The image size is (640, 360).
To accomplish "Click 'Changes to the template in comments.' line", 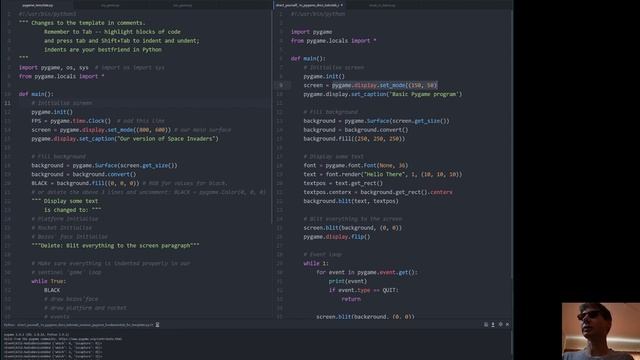I will click(82, 23).
